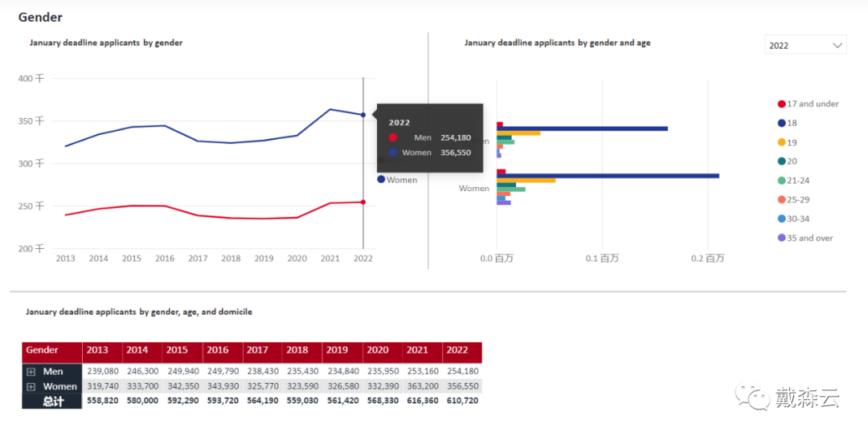868x436 pixels.
Task: Click cell value 239,080
Action: tap(102, 371)
